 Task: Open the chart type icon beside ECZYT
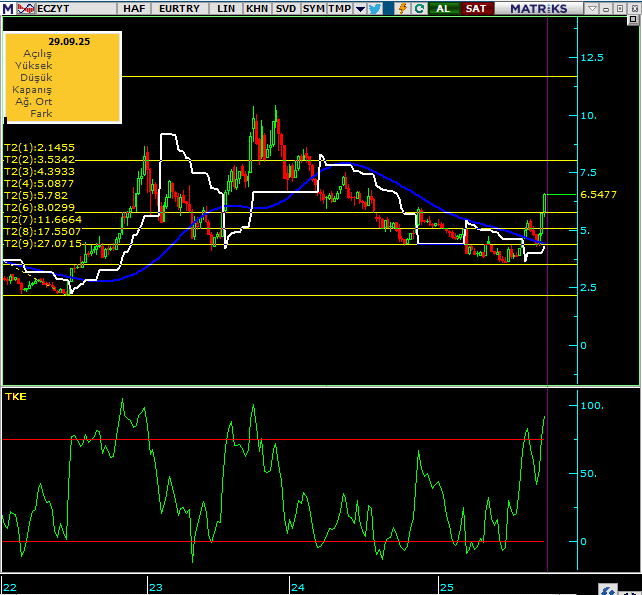click(26, 9)
